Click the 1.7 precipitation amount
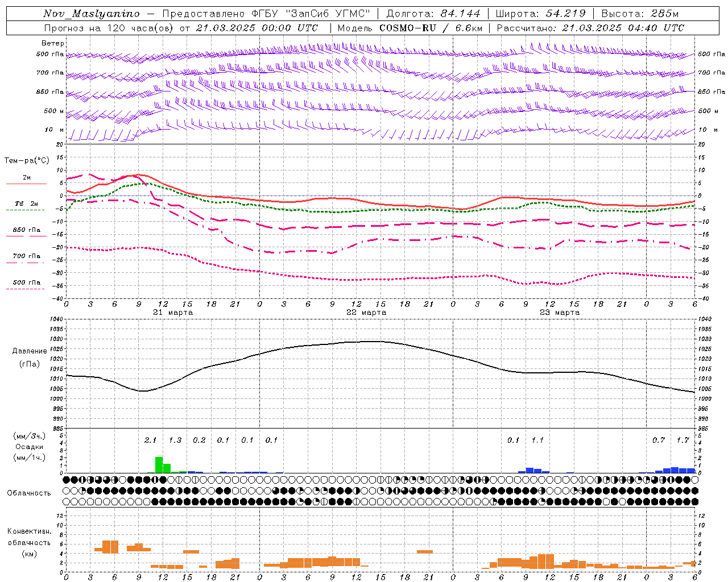 (682, 440)
